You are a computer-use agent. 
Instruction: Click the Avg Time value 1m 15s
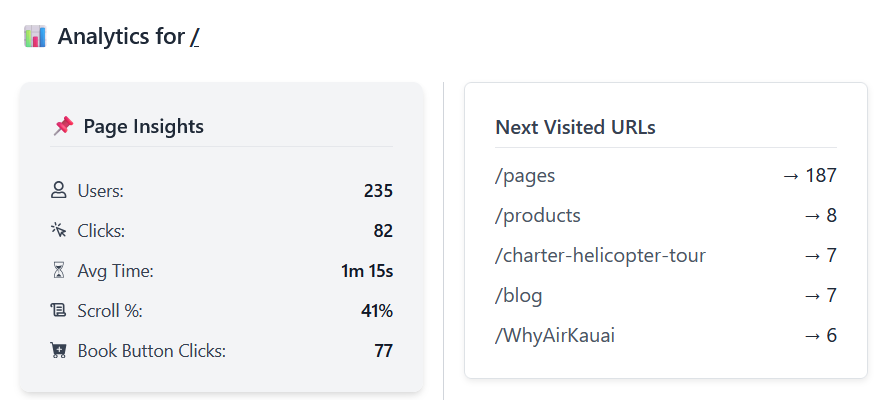tap(367, 271)
